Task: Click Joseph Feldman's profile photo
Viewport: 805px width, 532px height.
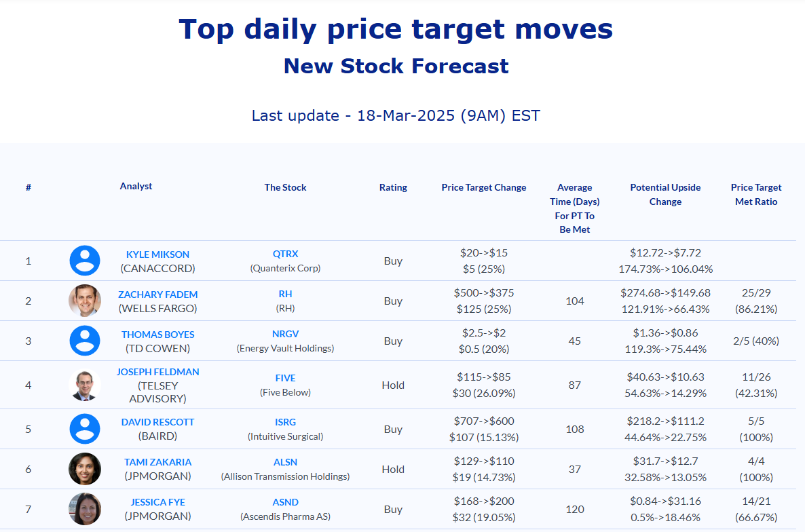Action: [x=85, y=385]
